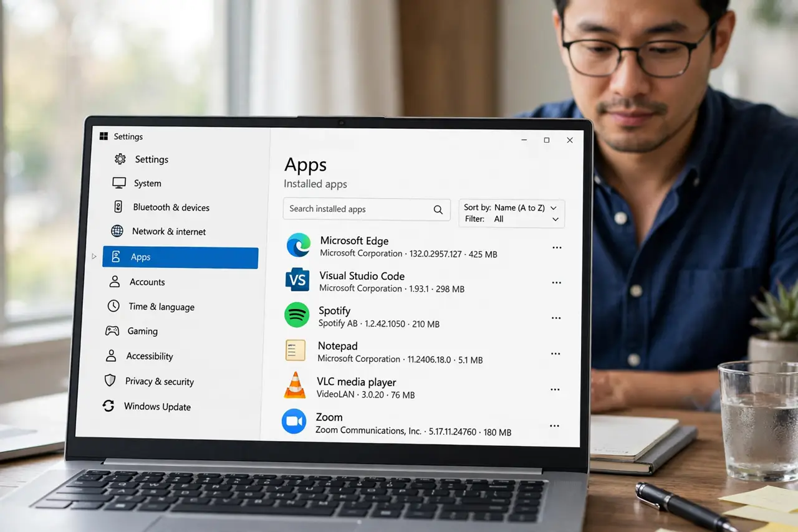The image size is (798, 532).
Task: Expand the arrow beside Apps in sidebar
Action: [94, 256]
